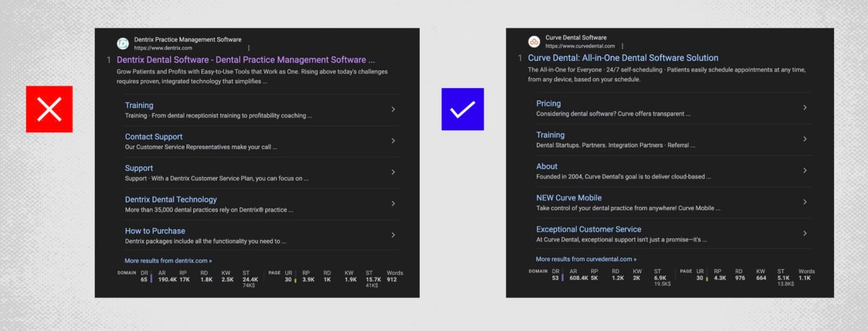This screenshot has height=331, width=868.
Task: Click the Dentrix DR 65 rating bar
Action: [151, 279]
